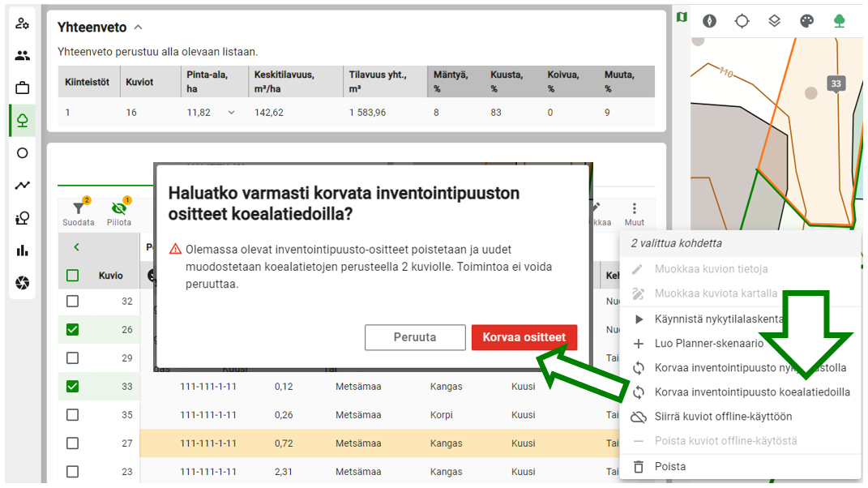Image resolution: width=868 pixels, height=488 pixels.
Task: Select Siirrä kuviot offline-käyttöön
Action: [723, 417]
